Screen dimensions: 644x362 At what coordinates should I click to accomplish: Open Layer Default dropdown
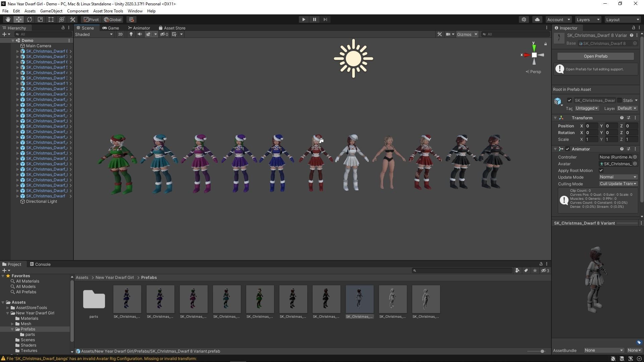coord(627,108)
